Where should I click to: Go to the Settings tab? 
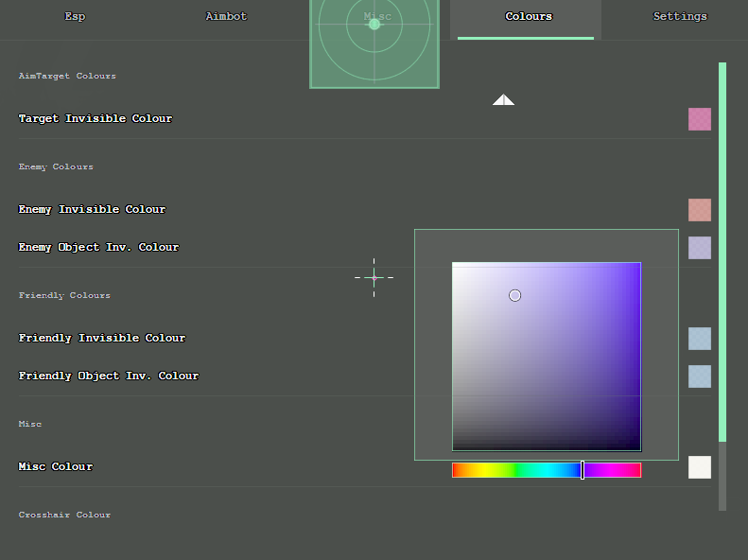pyautogui.click(x=680, y=17)
